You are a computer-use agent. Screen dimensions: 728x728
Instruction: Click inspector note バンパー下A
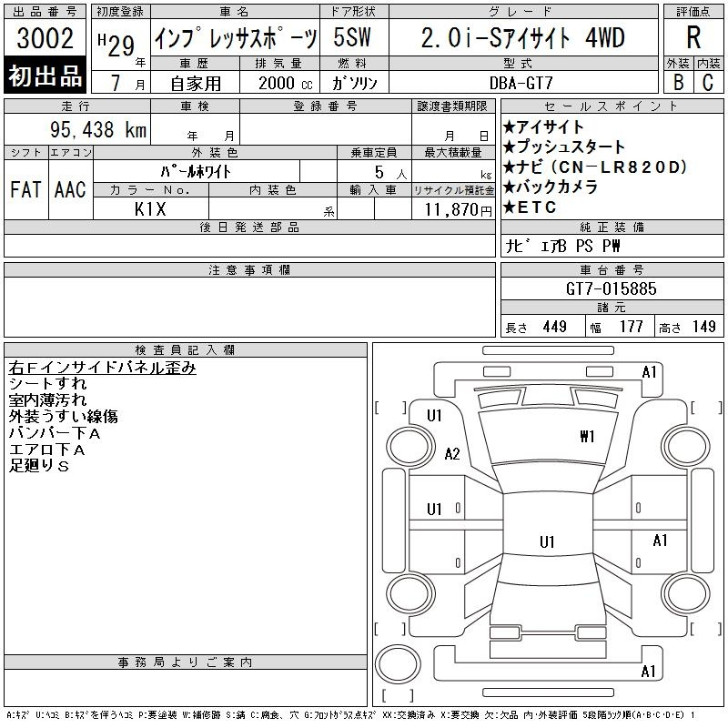[x=55, y=433]
